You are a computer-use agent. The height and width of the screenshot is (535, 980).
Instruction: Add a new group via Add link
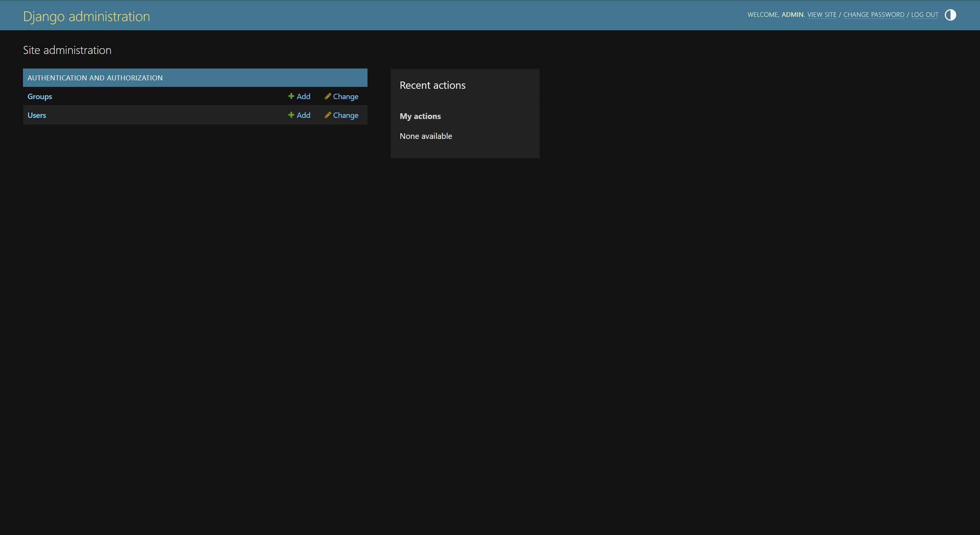pyautogui.click(x=299, y=96)
